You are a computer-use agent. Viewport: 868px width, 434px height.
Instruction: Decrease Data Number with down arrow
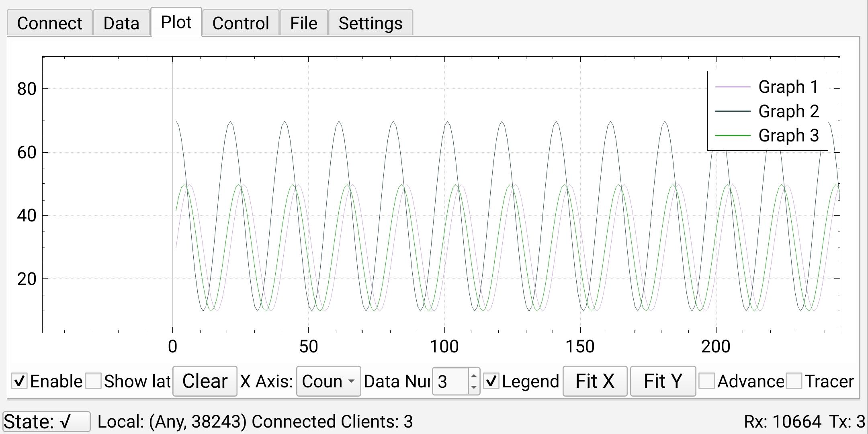pyautogui.click(x=474, y=387)
